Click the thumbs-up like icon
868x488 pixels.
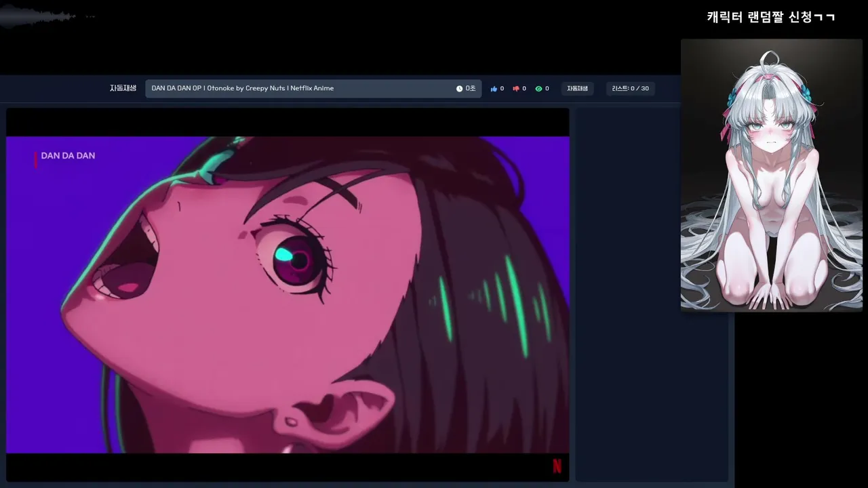click(494, 89)
